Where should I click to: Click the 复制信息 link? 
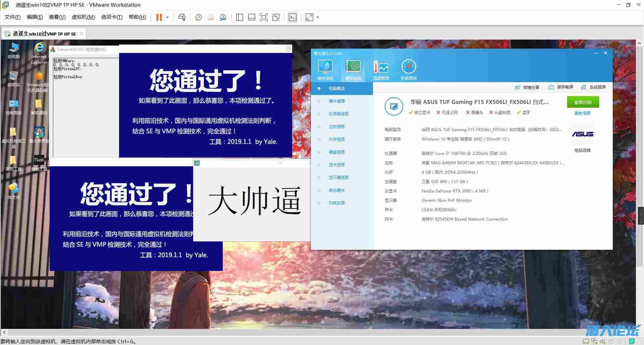[582, 113]
